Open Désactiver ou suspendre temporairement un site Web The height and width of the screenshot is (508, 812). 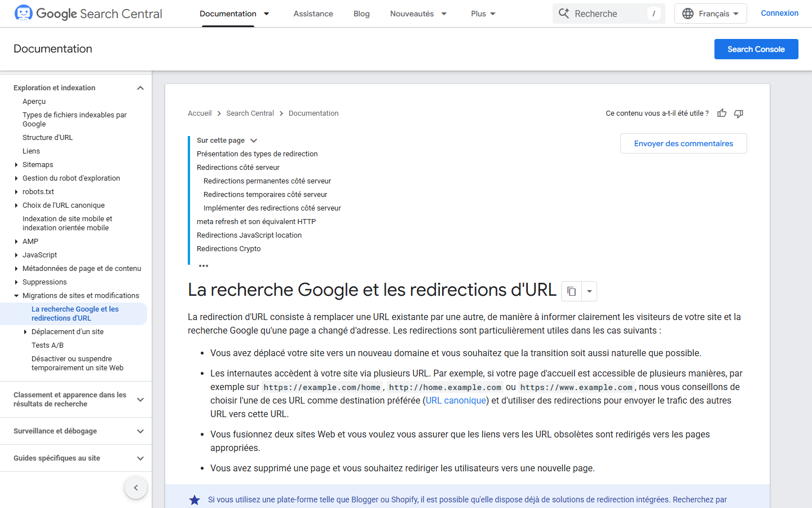click(77, 364)
